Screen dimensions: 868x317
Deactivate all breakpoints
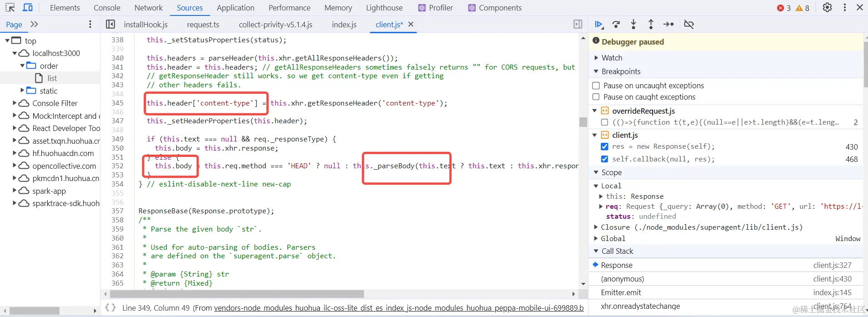click(x=689, y=24)
